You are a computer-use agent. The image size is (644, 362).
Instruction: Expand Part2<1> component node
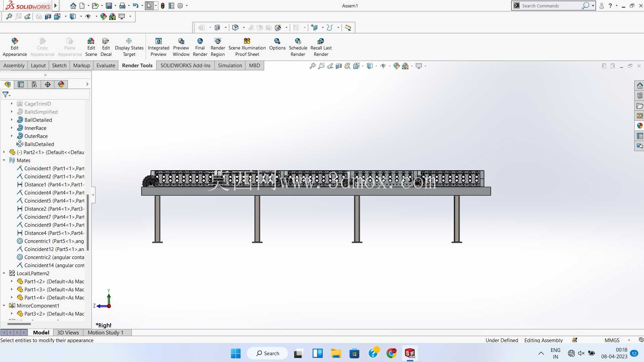[x=4, y=152]
